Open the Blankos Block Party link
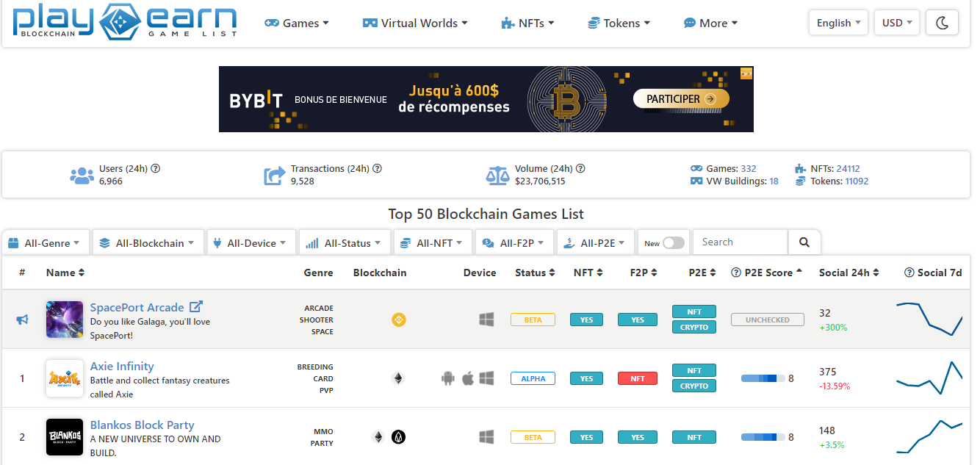 142,425
